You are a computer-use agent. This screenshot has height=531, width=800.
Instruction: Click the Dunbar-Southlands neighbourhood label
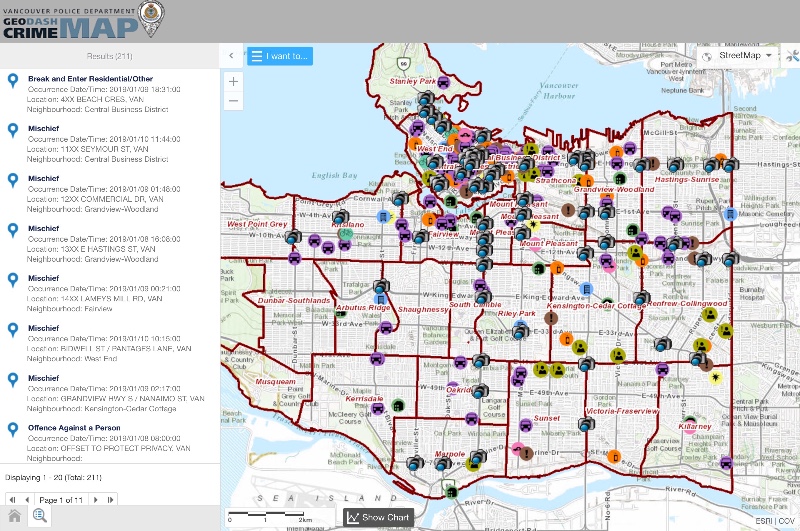[x=294, y=300]
